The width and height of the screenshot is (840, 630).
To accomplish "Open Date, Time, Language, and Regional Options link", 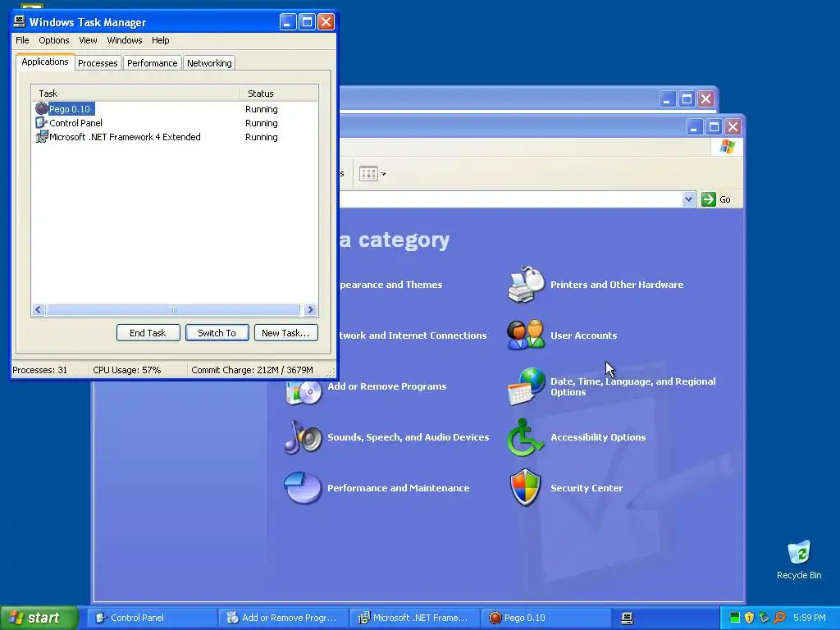I will click(632, 386).
